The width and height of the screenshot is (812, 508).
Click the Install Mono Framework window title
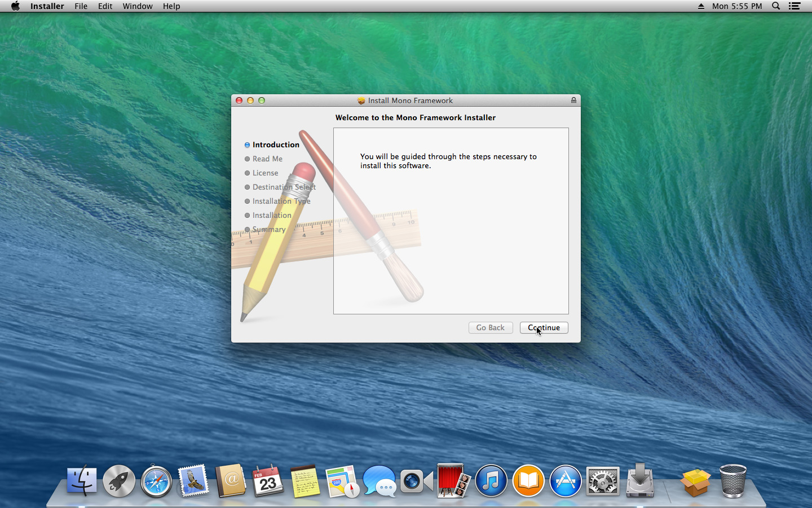pyautogui.click(x=410, y=100)
